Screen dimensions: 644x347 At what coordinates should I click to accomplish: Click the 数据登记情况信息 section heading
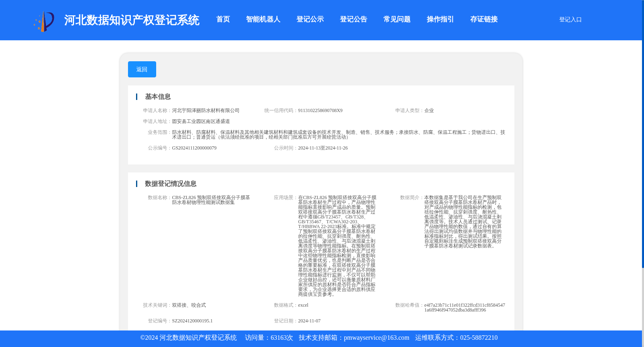coord(171,184)
